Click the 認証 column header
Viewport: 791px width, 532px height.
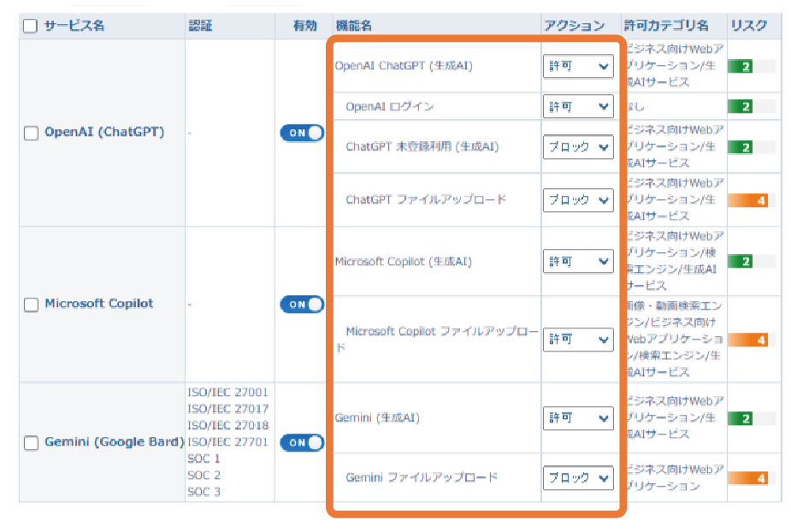[200, 26]
